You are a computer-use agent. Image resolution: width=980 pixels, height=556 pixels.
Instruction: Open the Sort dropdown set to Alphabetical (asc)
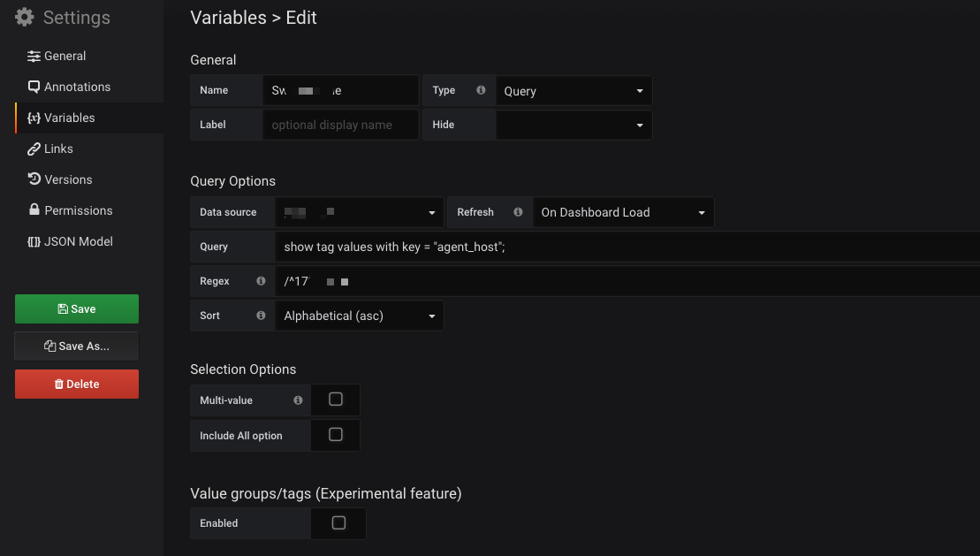[359, 316]
